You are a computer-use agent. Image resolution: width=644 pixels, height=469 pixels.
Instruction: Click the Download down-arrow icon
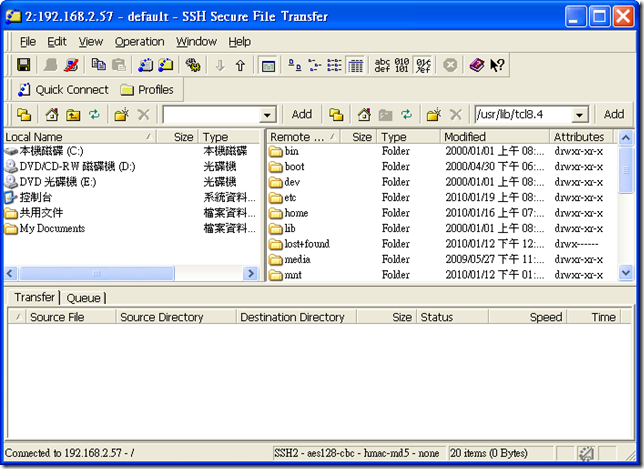pos(220,65)
